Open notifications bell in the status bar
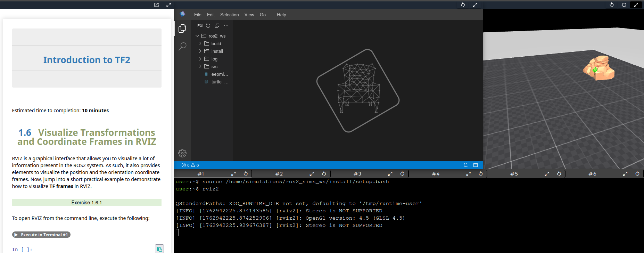Viewport: 644px width, 253px height. click(465, 165)
